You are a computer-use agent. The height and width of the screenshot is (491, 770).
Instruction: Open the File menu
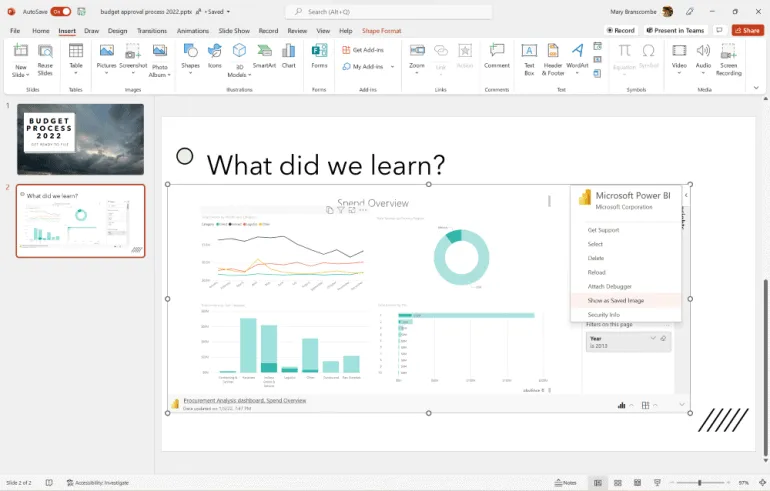pos(15,30)
